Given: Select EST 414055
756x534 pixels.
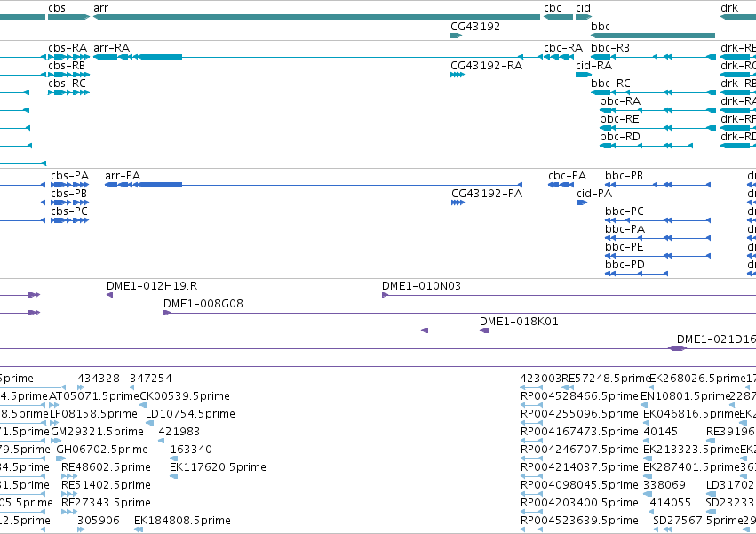Looking at the screenshot, I should [x=653, y=512].
